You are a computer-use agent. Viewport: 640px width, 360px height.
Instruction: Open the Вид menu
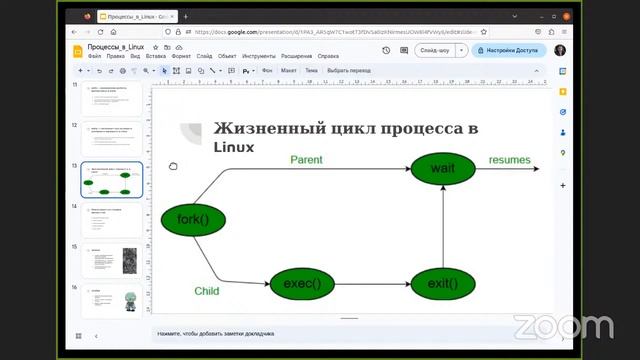[135, 56]
